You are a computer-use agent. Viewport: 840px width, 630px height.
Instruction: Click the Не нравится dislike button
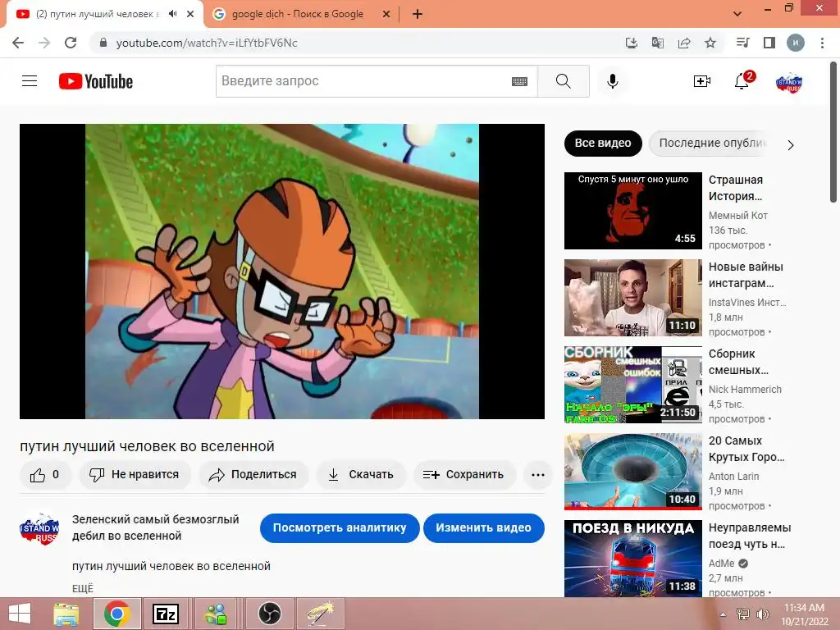point(135,475)
